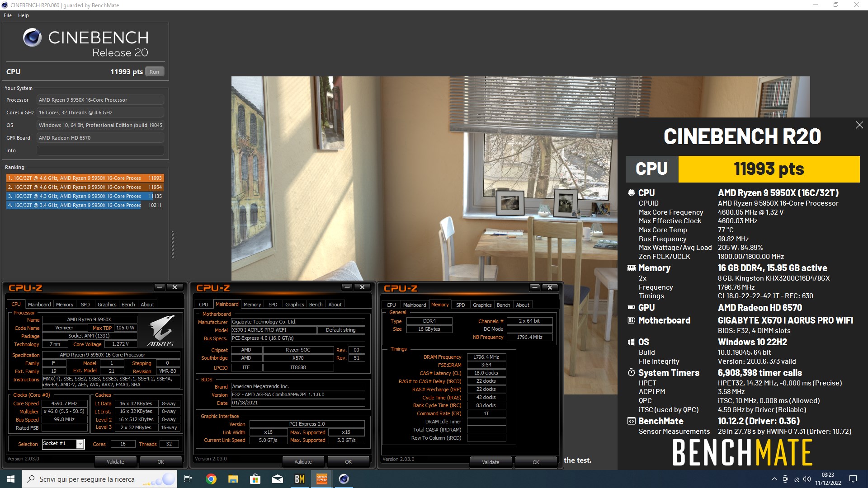Screen dimensions: 868x488
Task: Close the Mainboard CPU-Z window
Action: pyautogui.click(x=362, y=287)
